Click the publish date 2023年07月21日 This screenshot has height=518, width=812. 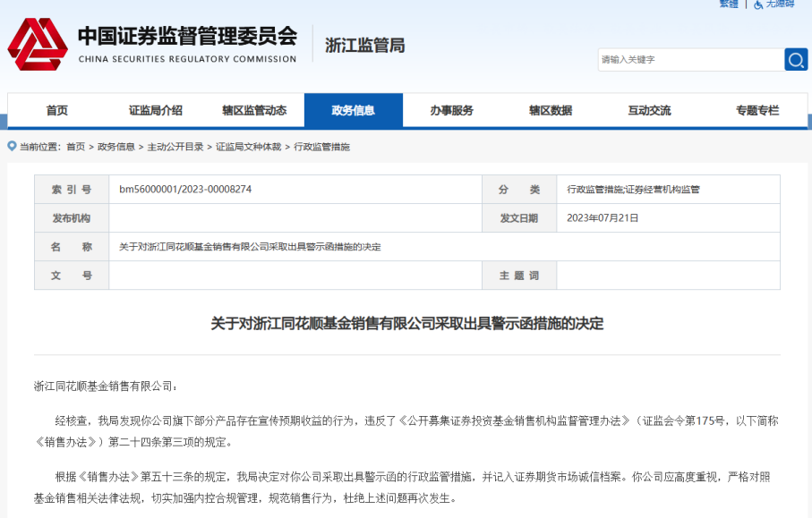coord(603,218)
